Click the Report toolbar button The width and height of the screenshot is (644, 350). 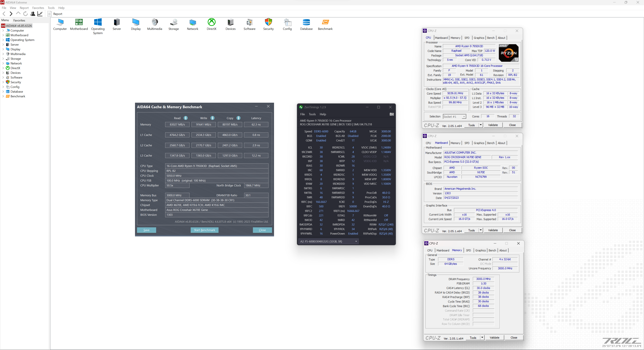coord(55,14)
